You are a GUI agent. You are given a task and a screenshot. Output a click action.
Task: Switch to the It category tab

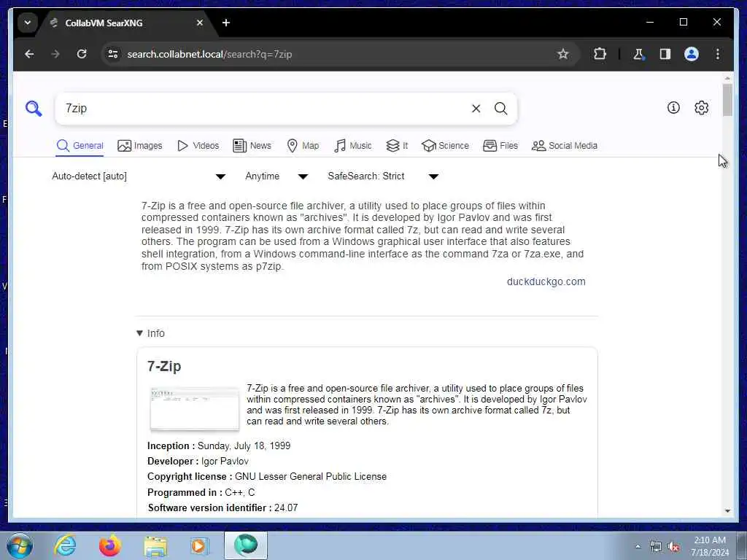(397, 146)
